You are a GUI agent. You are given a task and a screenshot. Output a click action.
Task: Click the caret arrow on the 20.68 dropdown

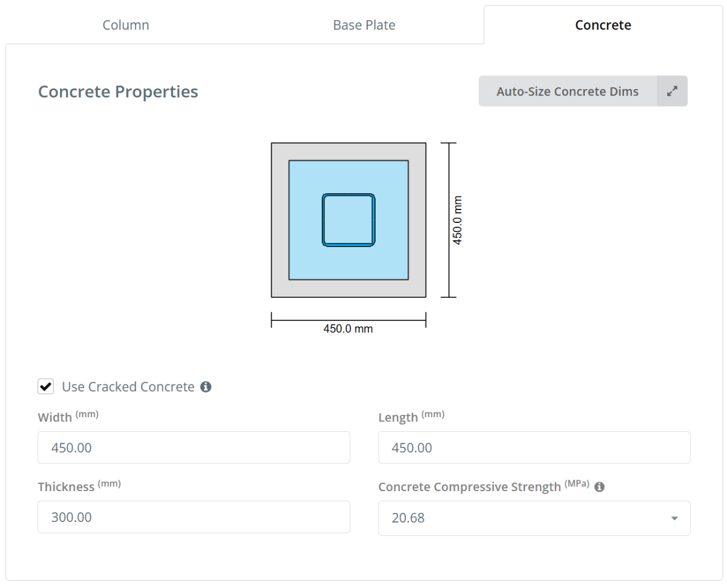[x=674, y=518]
